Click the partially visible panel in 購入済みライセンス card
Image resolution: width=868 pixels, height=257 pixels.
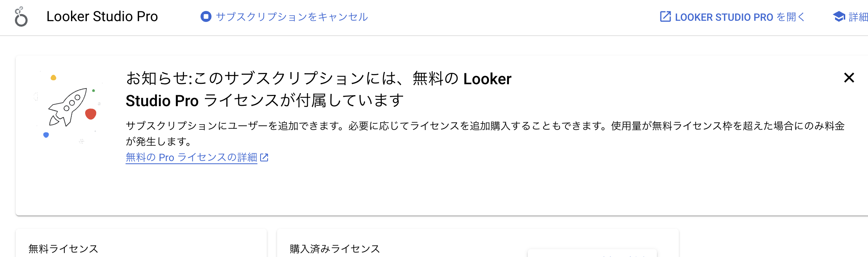[x=592, y=253]
